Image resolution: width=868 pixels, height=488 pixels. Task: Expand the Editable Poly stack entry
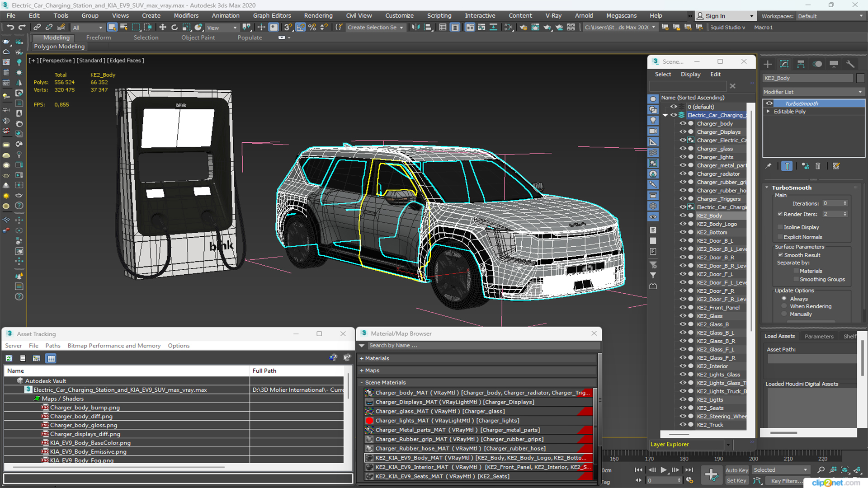[x=768, y=112]
